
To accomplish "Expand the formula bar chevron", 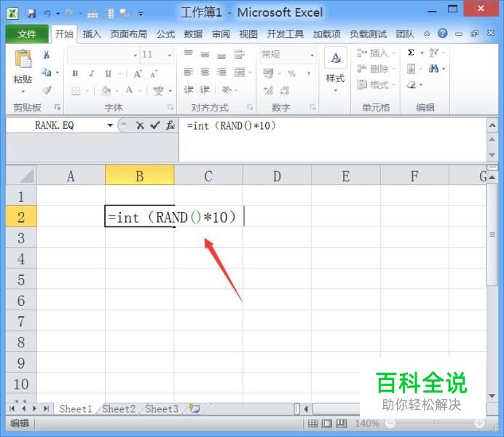I will tap(492, 125).
